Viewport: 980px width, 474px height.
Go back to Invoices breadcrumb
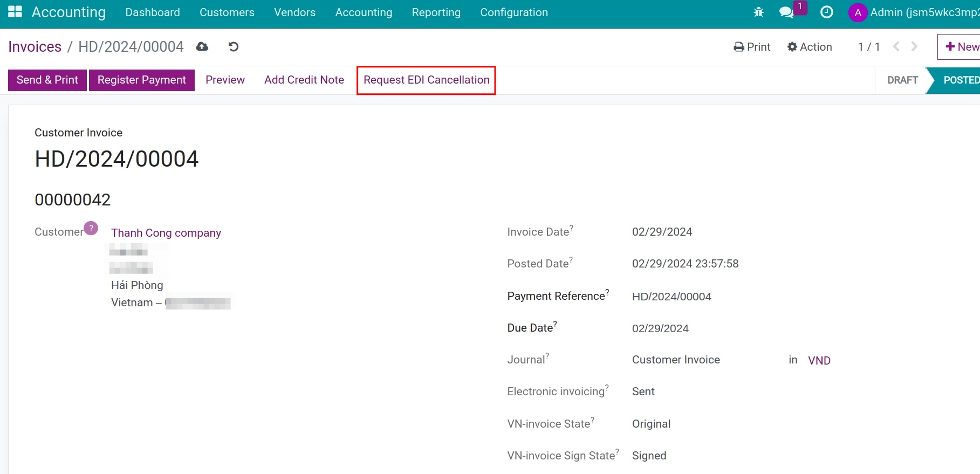pos(35,47)
